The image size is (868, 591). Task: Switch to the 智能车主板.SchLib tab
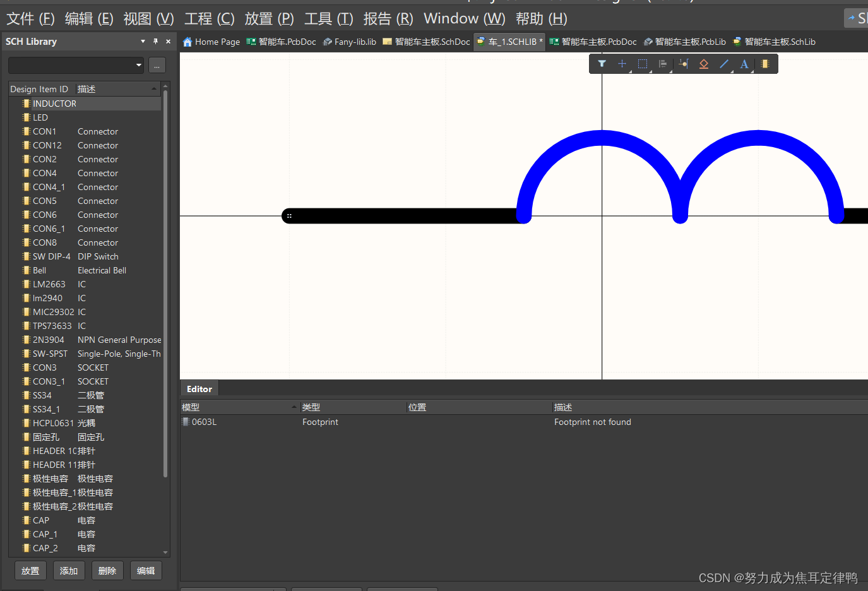click(x=774, y=42)
